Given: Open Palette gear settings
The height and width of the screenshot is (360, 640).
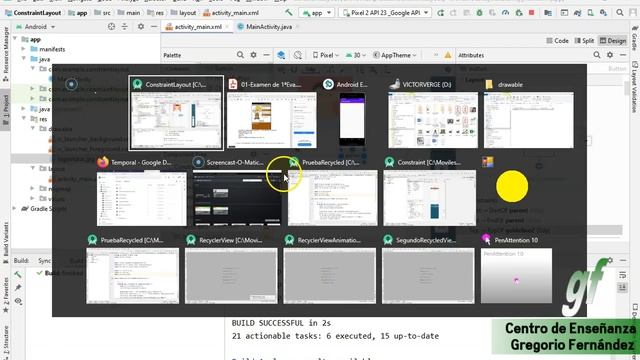Looking at the screenshot, I should coord(253,55).
